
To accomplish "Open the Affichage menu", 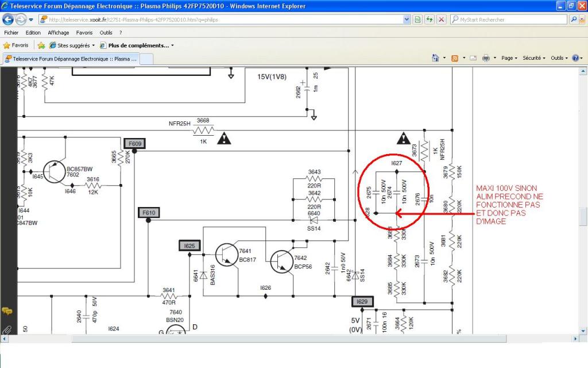I will [59, 33].
